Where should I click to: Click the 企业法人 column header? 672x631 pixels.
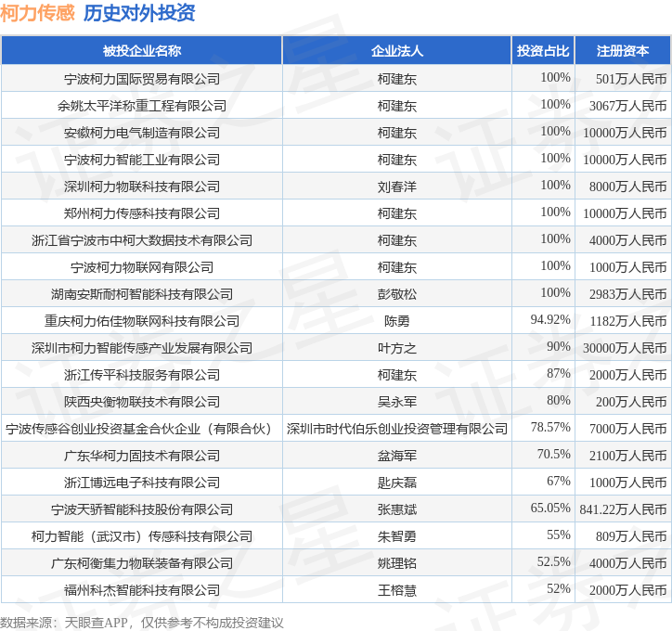[397, 51]
